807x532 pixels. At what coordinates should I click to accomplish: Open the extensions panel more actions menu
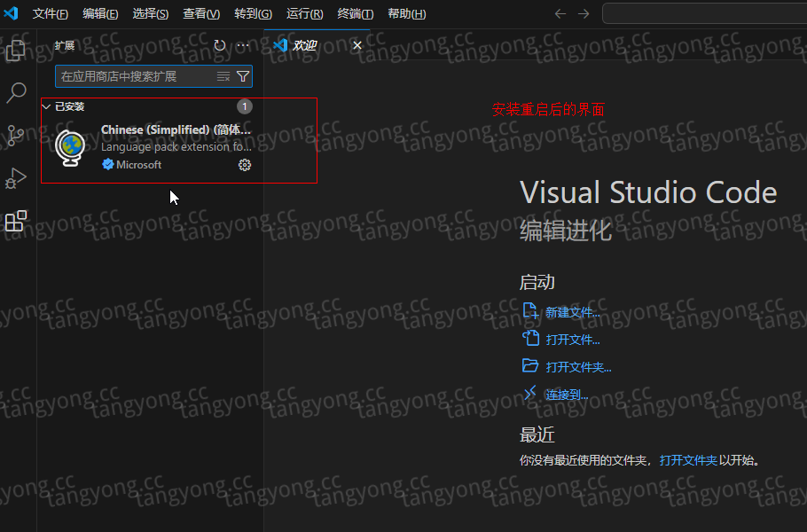[x=243, y=46]
